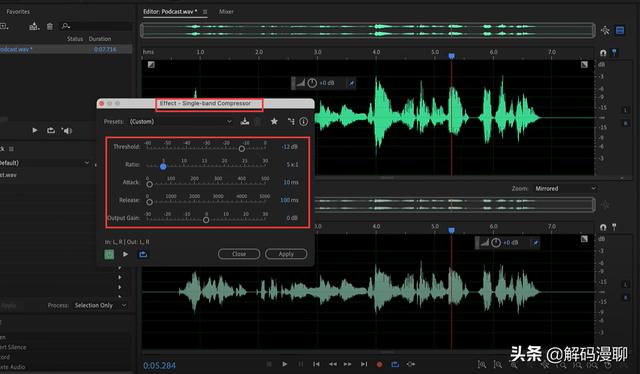Preview playback in the compressor dialog
The height and width of the screenshot is (374, 640).
point(126,254)
